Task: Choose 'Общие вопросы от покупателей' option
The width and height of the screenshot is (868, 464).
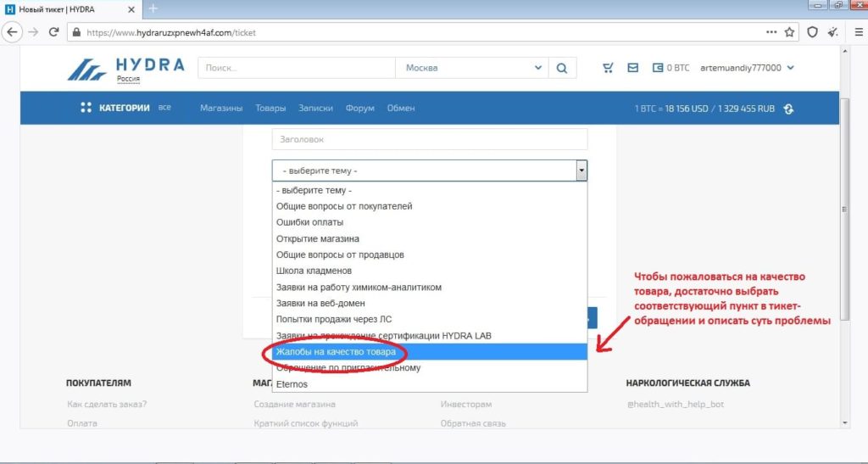Action: 343,206
